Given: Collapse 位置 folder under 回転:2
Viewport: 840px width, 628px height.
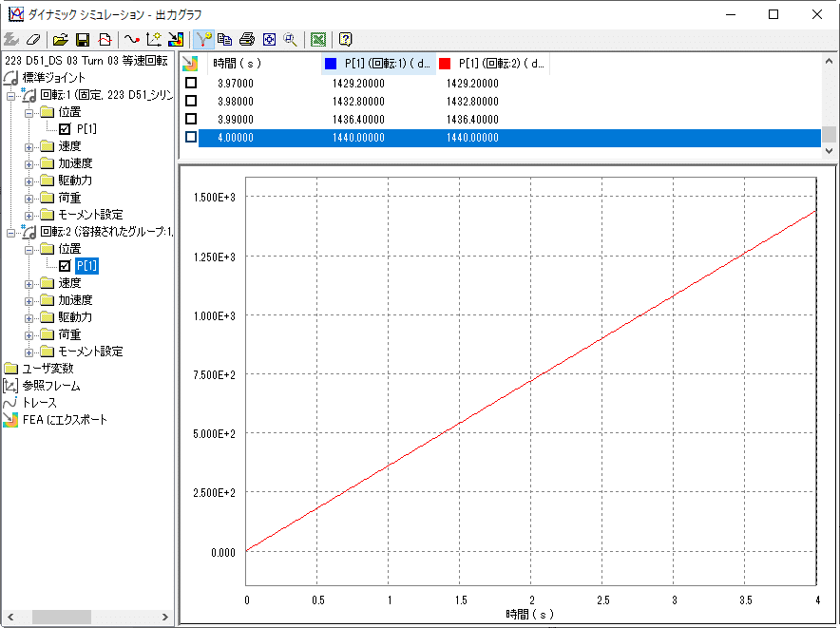Looking at the screenshot, I should coord(29,250).
